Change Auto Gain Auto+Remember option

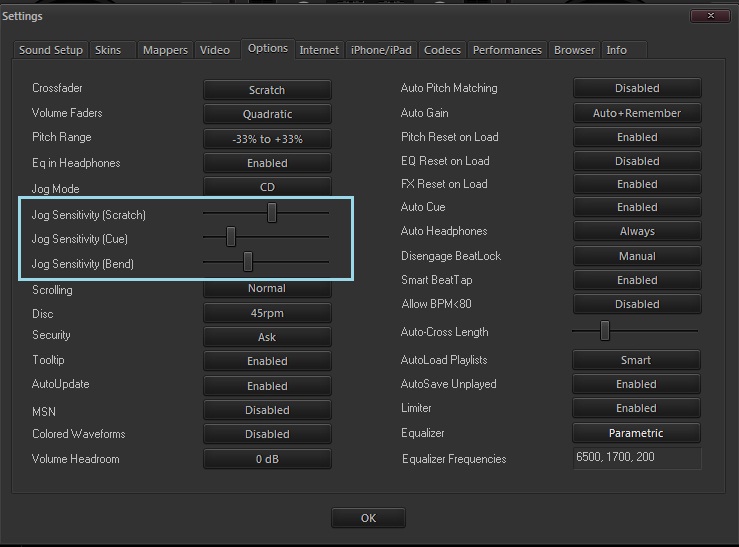pyautogui.click(x=637, y=113)
